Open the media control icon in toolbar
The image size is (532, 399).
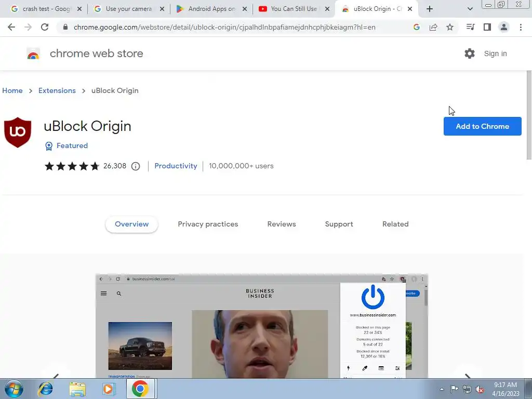(470, 27)
